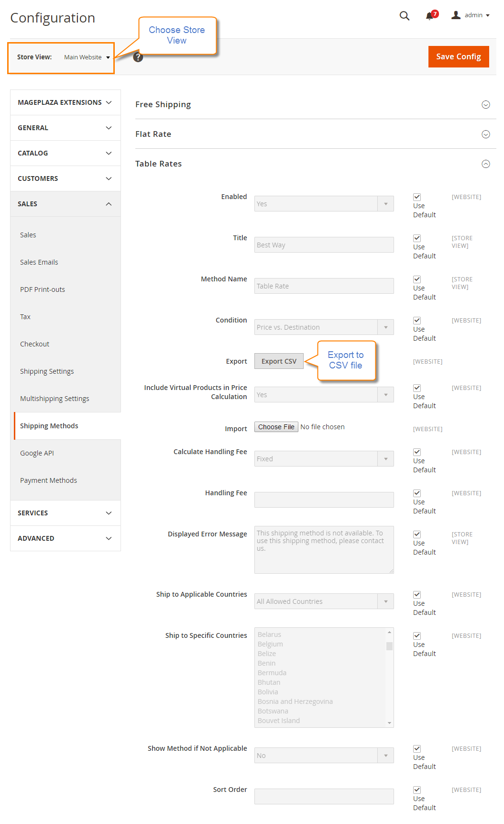This screenshot has height=824, width=504.
Task: Click the help question mark icon
Action: [138, 57]
